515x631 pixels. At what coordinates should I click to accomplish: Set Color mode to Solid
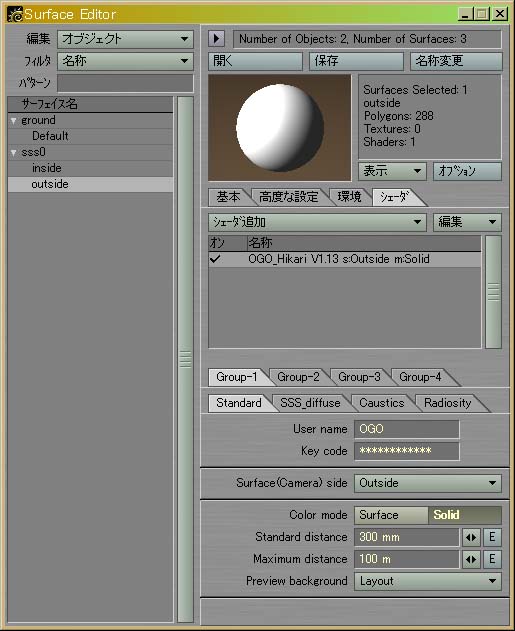click(x=465, y=515)
